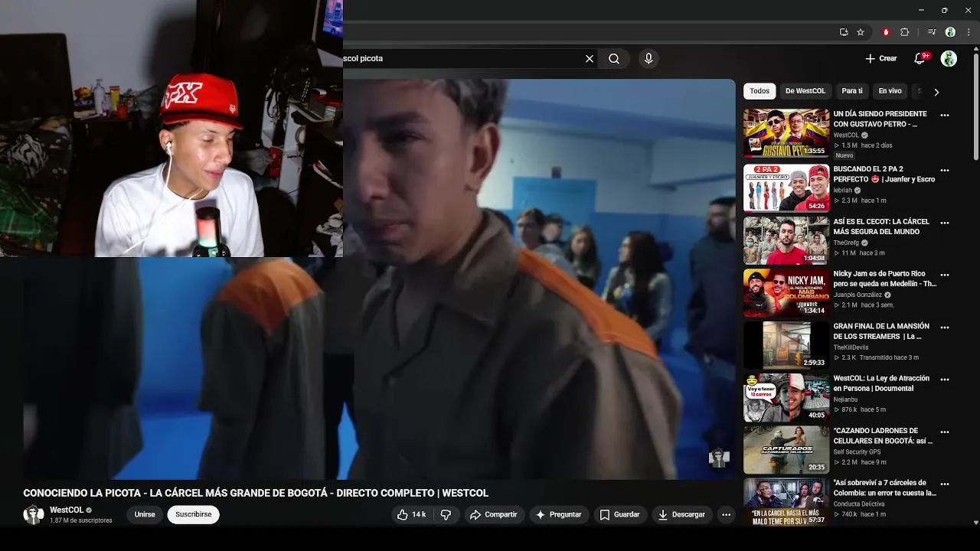Click the Suscribirse button
Screen dimensions: 980x551
pyautogui.click(x=194, y=515)
